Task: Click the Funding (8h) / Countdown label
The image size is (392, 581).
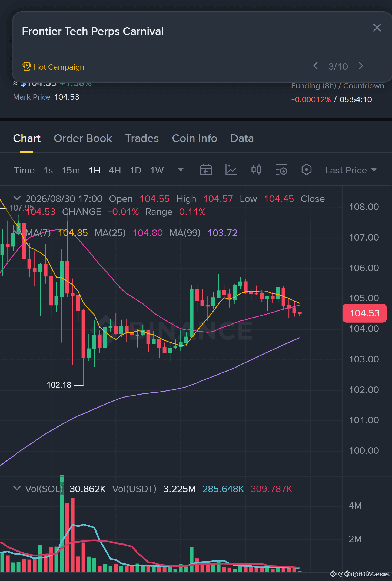Action: [337, 86]
